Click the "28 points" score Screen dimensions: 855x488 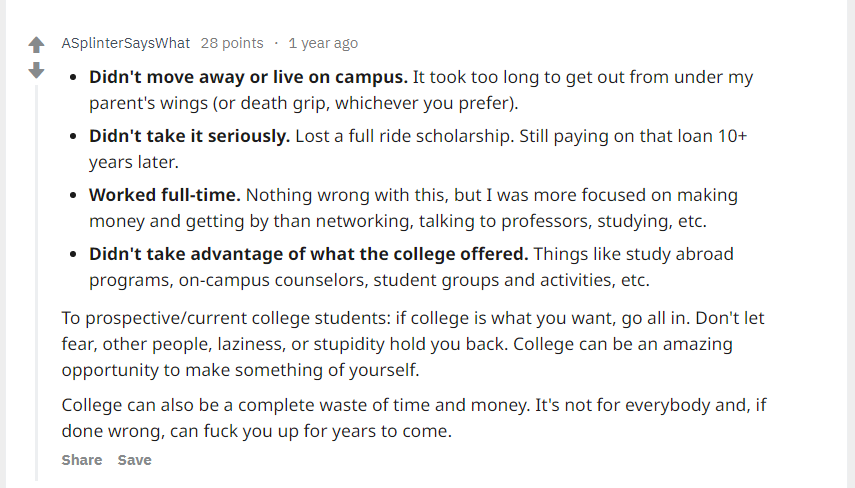pyautogui.click(x=232, y=43)
